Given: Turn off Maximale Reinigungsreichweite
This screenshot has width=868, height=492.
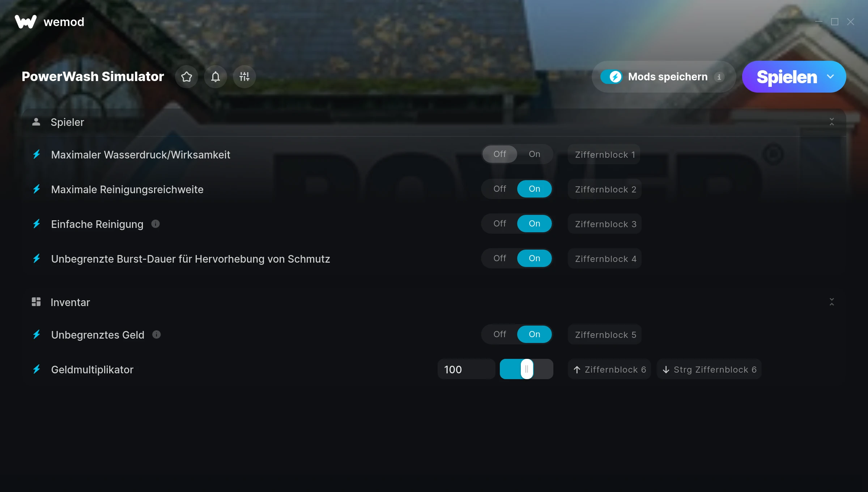Looking at the screenshot, I should (500, 189).
